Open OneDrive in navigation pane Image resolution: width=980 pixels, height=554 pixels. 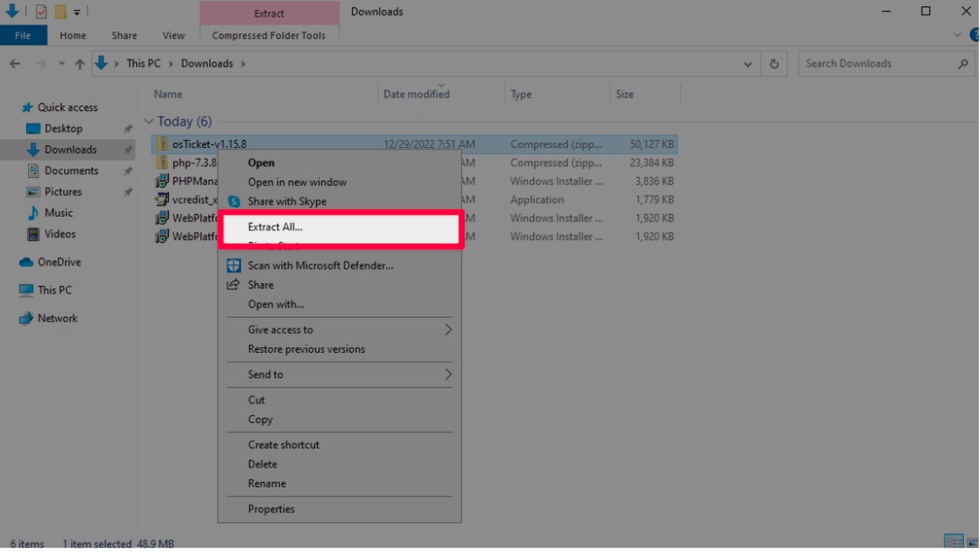(x=59, y=263)
